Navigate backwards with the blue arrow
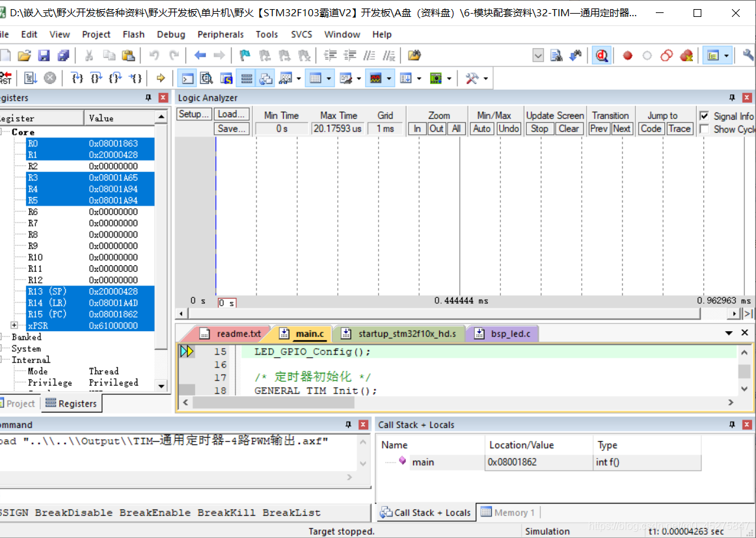 (x=200, y=55)
